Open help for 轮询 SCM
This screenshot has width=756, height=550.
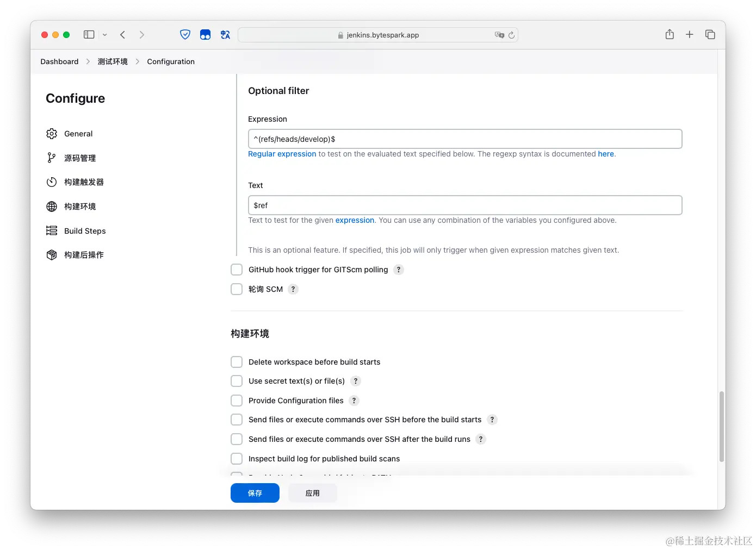click(293, 289)
